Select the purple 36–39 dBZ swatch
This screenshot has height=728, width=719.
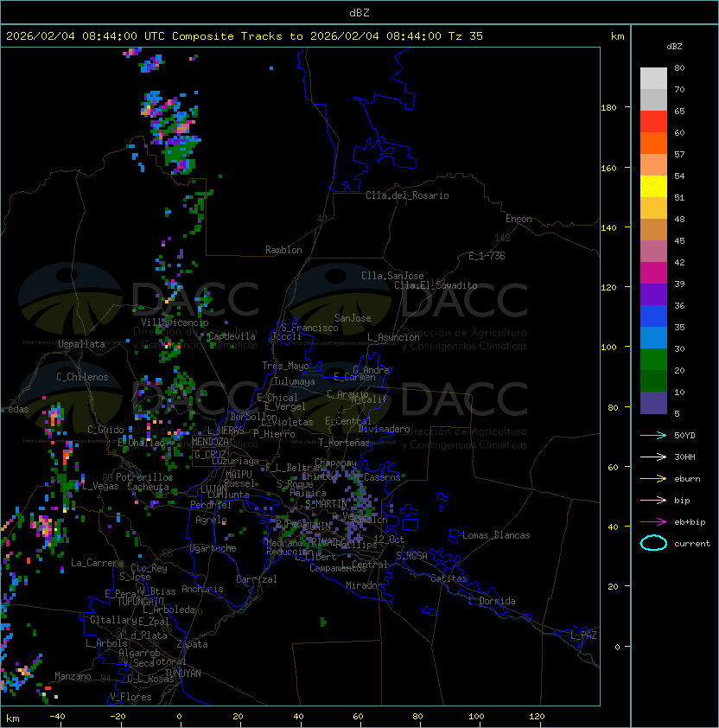tap(653, 295)
